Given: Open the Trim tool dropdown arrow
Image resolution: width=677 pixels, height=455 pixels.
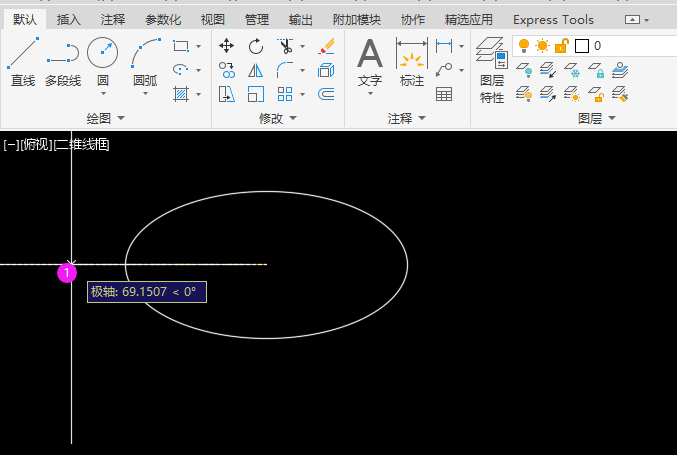Looking at the screenshot, I should tap(302, 46).
